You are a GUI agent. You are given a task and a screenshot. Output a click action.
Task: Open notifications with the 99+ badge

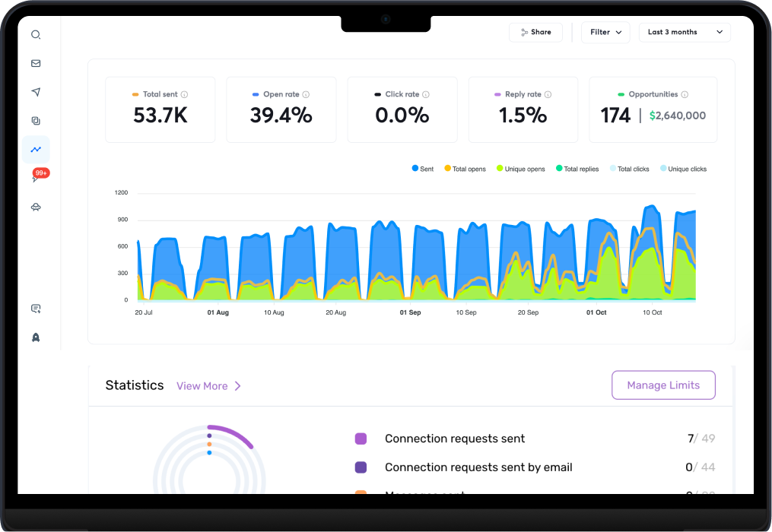coord(37,178)
